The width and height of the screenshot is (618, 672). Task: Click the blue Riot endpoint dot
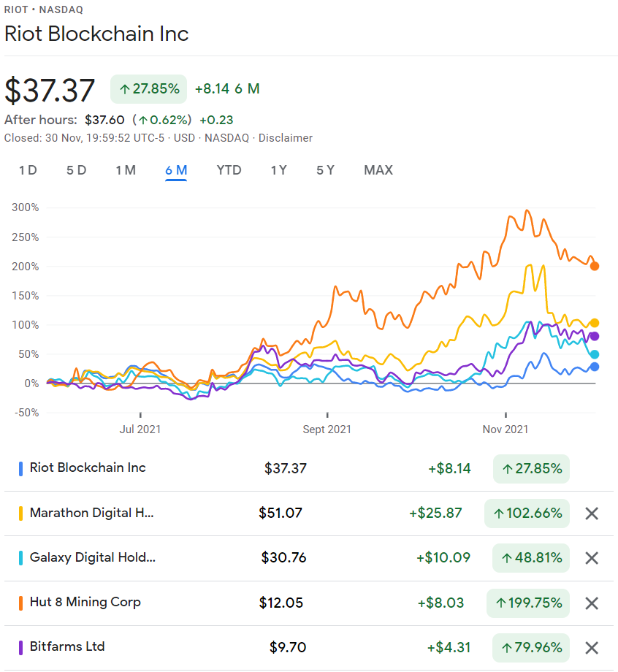(x=595, y=367)
